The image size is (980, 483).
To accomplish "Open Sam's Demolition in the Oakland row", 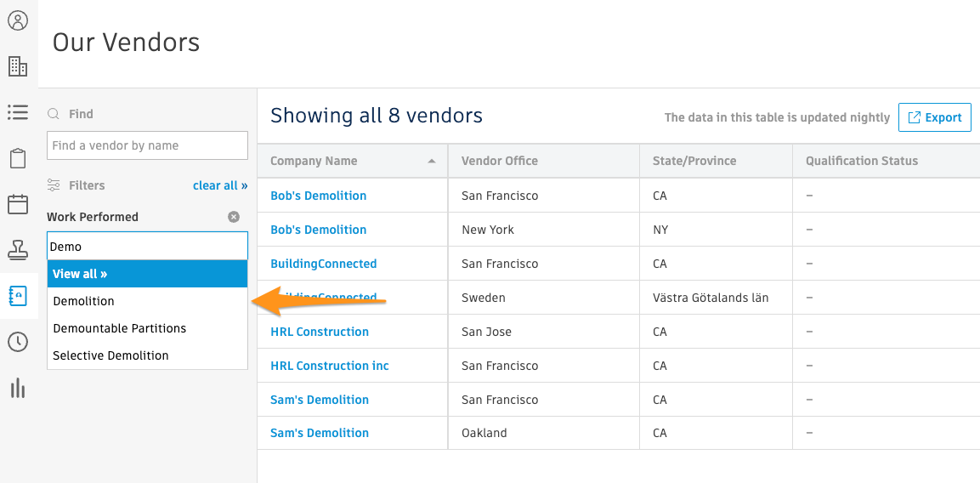I will (320, 433).
